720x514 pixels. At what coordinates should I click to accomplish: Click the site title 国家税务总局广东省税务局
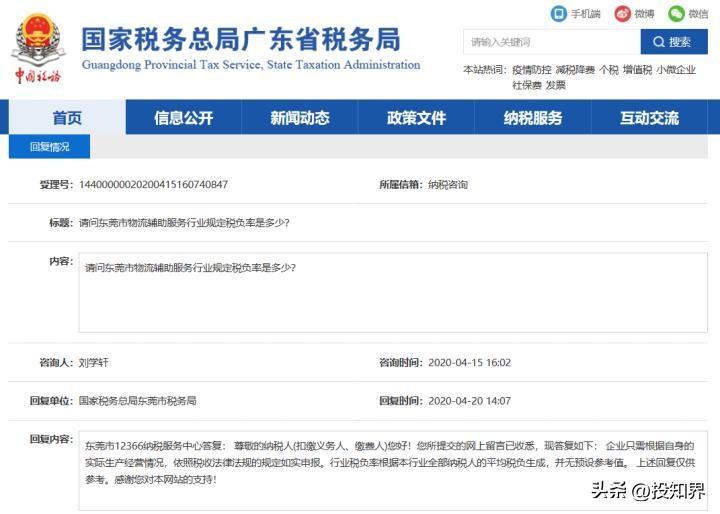pyautogui.click(x=241, y=39)
